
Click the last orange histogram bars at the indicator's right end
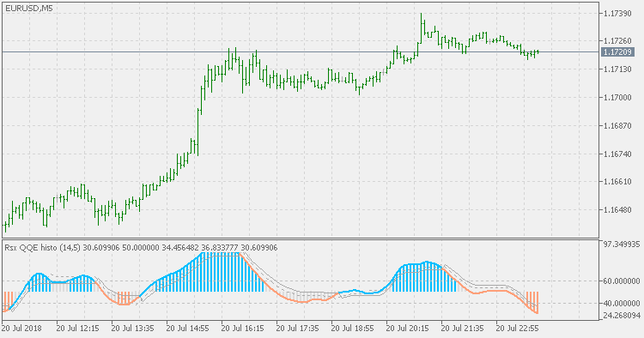click(532, 303)
